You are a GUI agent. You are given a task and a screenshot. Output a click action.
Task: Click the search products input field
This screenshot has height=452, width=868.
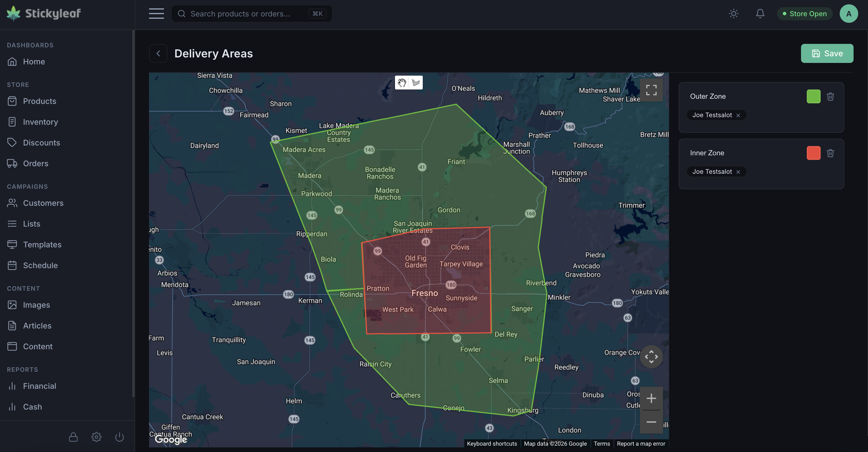coord(251,14)
